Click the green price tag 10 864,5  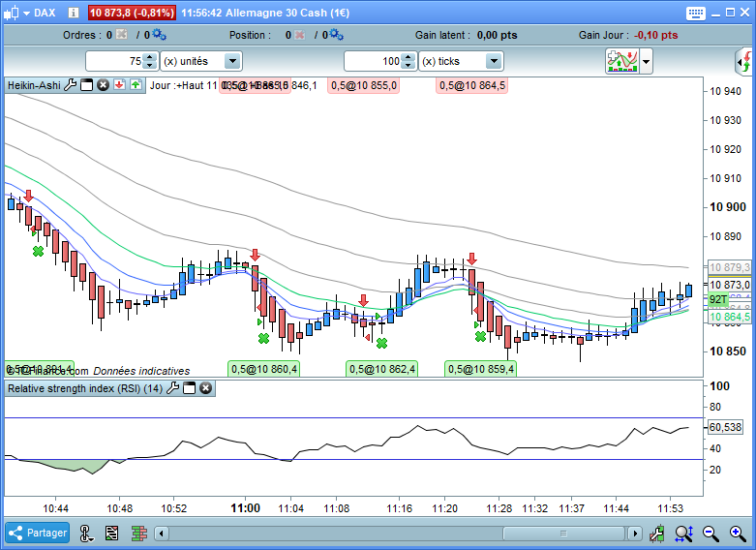click(730, 317)
